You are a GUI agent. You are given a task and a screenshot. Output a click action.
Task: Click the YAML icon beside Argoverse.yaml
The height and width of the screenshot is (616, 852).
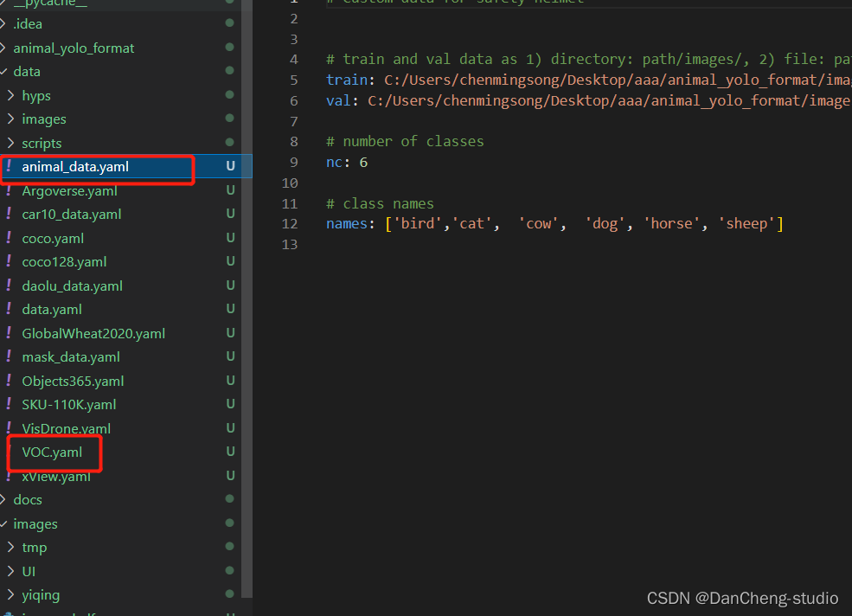[x=8, y=191]
